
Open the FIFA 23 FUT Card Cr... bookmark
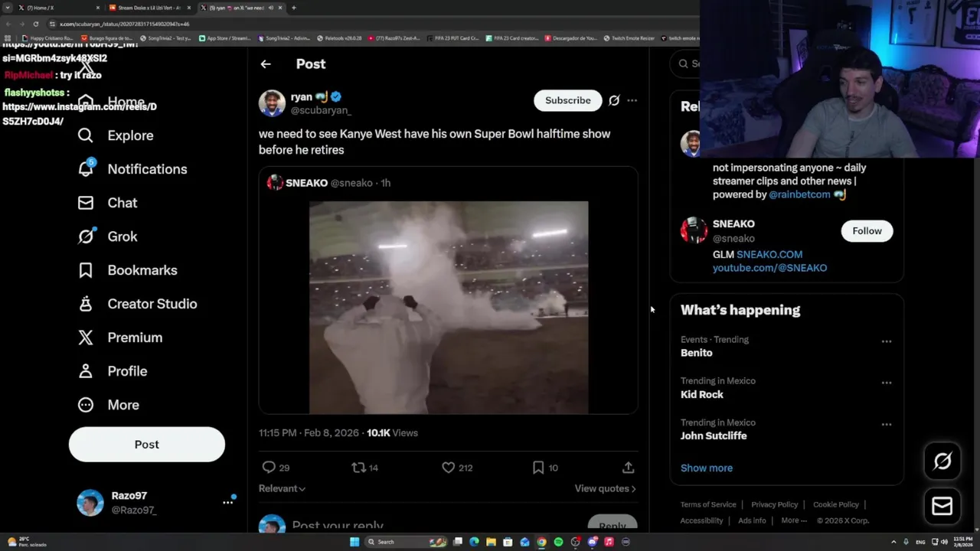coord(452,37)
